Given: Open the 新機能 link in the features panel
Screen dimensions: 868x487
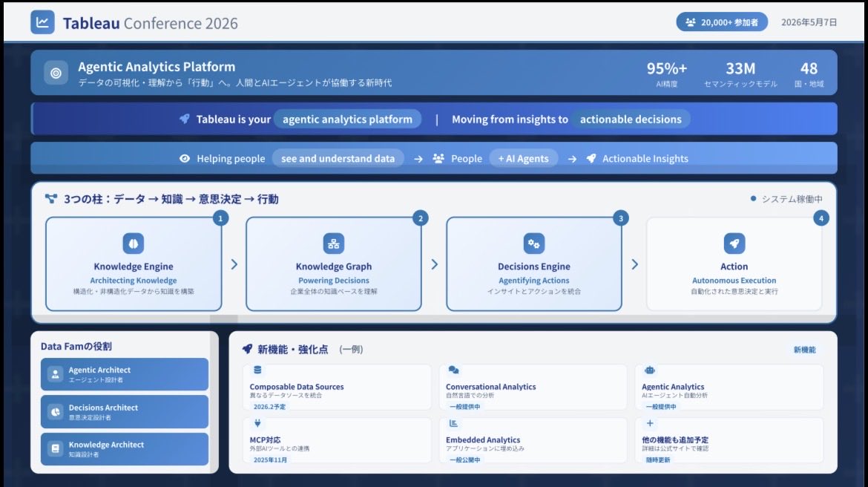Looking at the screenshot, I should click(x=804, y=350).
